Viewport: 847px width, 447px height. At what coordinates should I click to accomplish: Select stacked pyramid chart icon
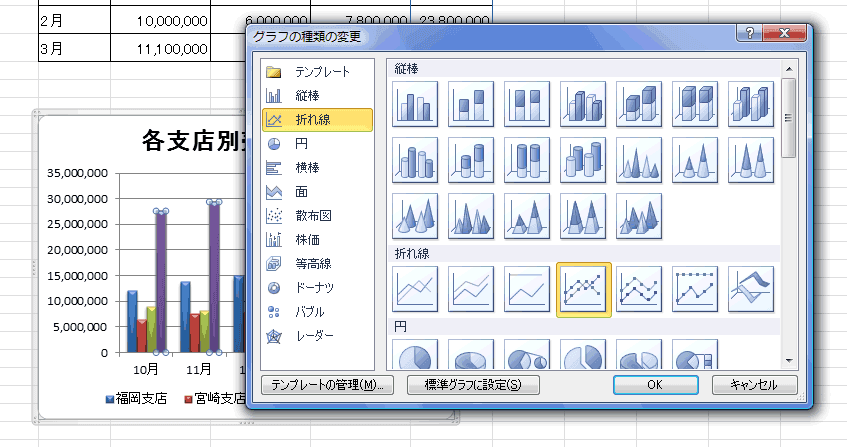[x=527, y=216]
